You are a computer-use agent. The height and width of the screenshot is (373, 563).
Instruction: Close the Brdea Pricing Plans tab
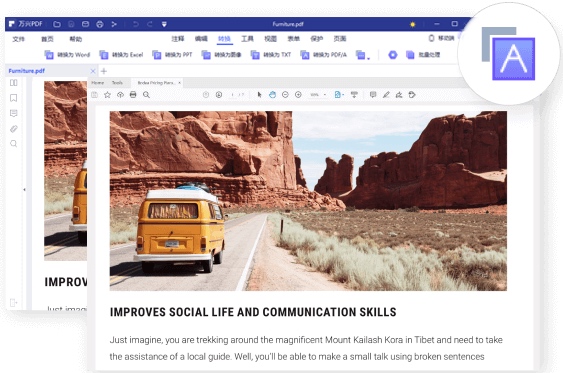tap(180, 83)
